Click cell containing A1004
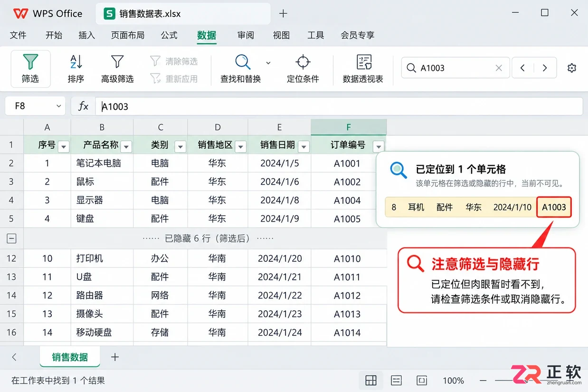Image resolution: width=588 pixels, height=392 pixels. [349, 201]
